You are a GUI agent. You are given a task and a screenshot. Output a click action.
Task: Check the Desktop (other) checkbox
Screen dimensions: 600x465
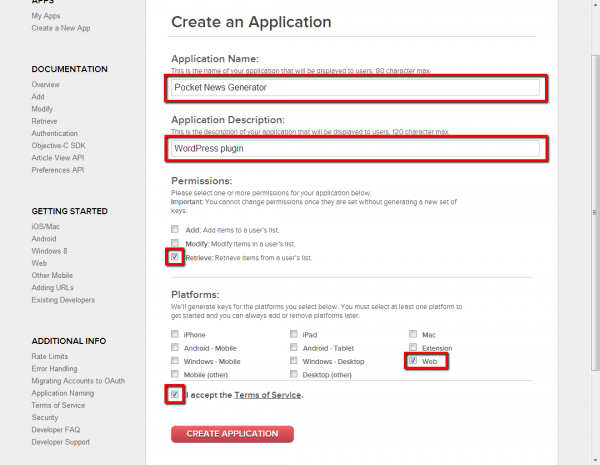click(x=293, y=374)
